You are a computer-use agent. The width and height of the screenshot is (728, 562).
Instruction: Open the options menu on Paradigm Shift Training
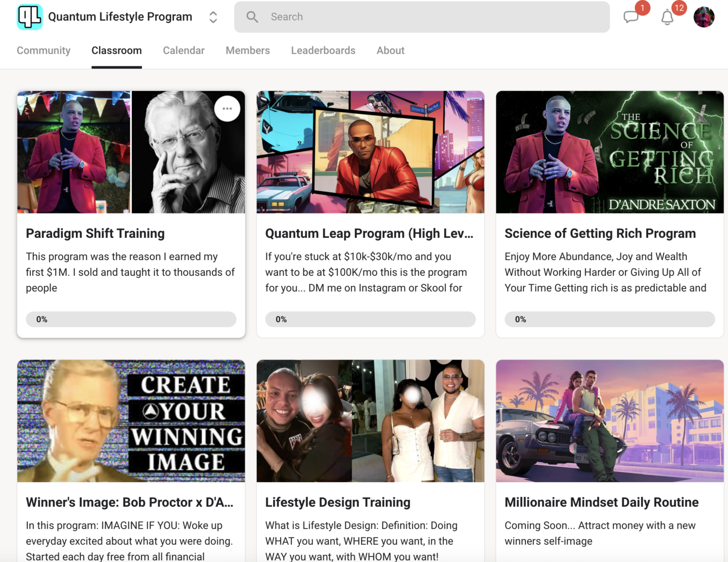(227, 108)
